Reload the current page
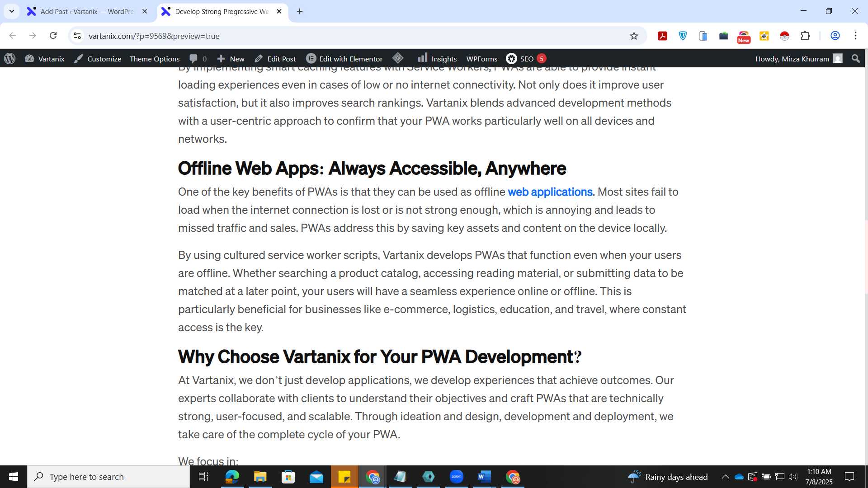 [53, 36]
